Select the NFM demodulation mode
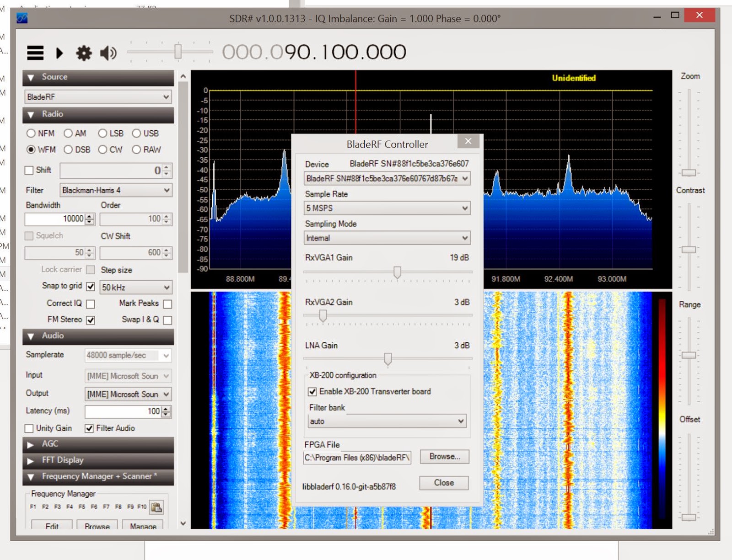The image size is (732, 560). [x=30, y=133]
